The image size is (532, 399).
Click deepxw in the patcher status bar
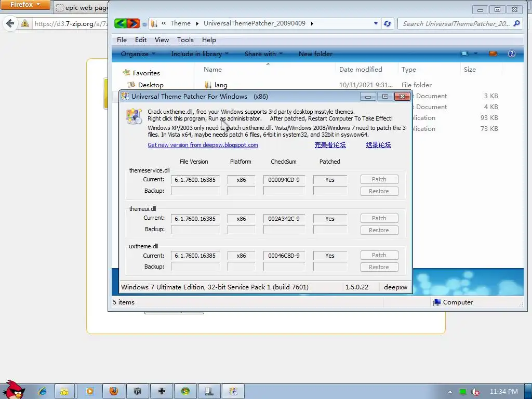point(395,287)
